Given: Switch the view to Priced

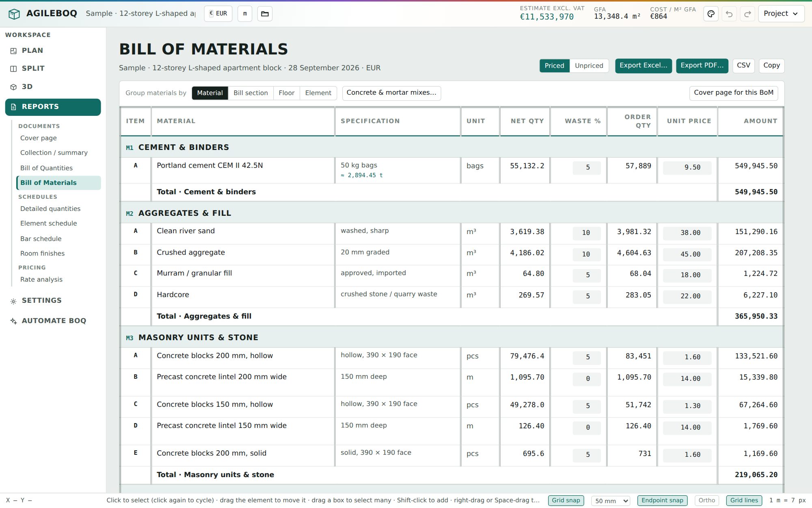Looking at the screenshot, I should point(554,66).
